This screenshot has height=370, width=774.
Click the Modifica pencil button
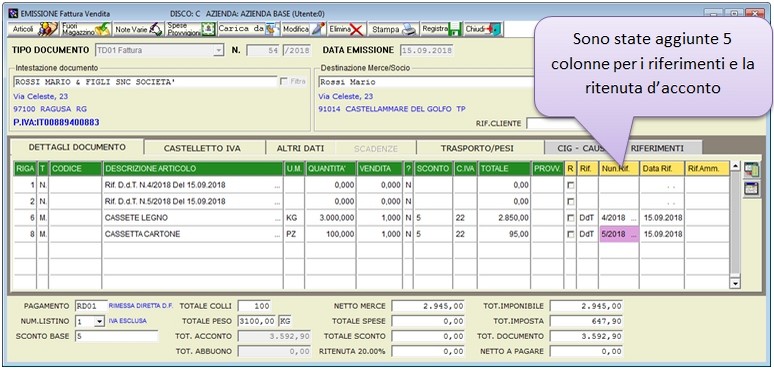pyautogui.click(x=304, y=30)
